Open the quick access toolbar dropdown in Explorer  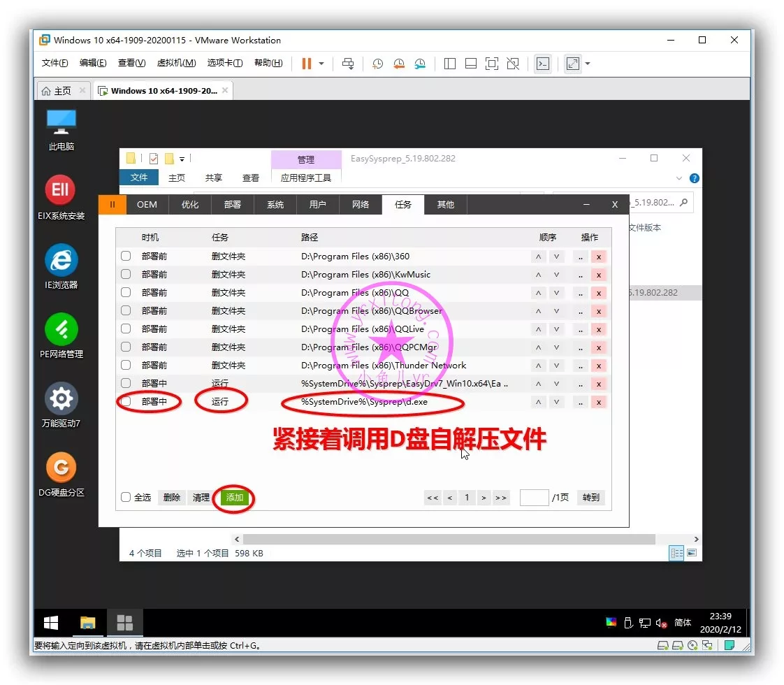pyautogui.click(x=182, y=159)
